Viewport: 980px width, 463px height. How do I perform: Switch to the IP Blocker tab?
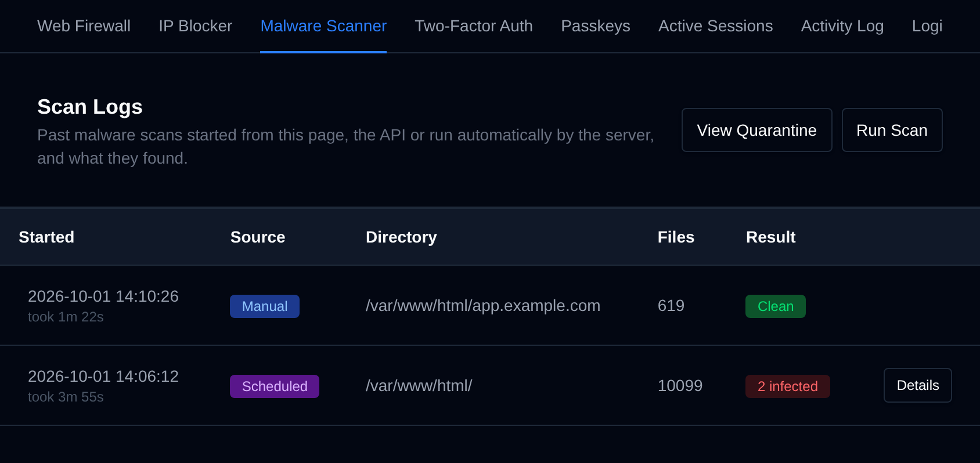point(195,26)
